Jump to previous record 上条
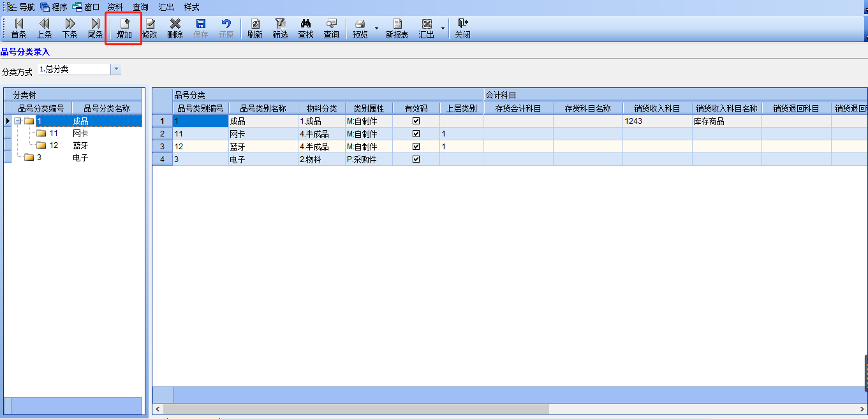This screenshot has width=868, height=419. 44,29
